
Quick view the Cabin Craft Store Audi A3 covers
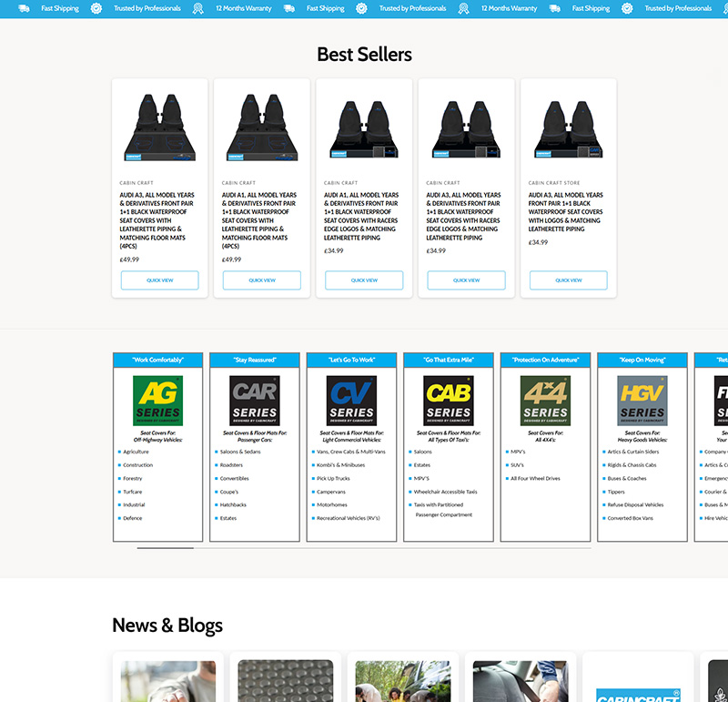(568, 280)
